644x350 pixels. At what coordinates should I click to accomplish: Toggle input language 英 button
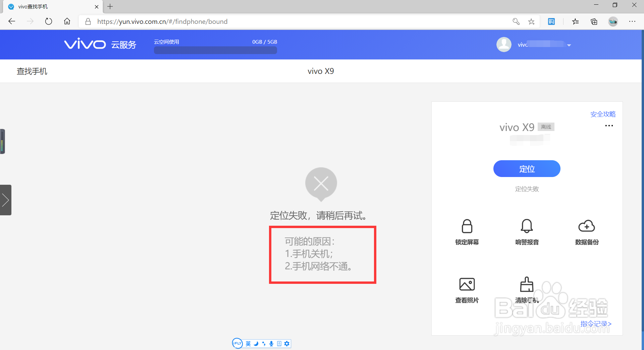(x=248, y=344)
